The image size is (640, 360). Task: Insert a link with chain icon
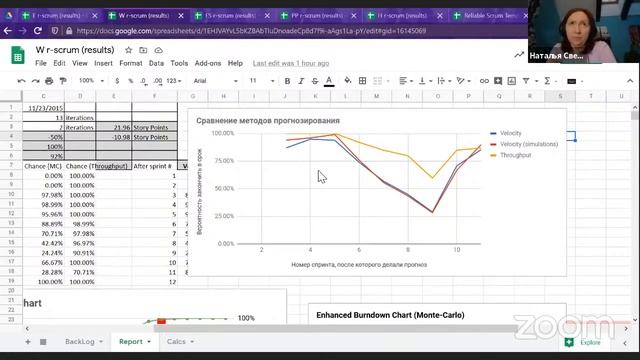point(484,81)
